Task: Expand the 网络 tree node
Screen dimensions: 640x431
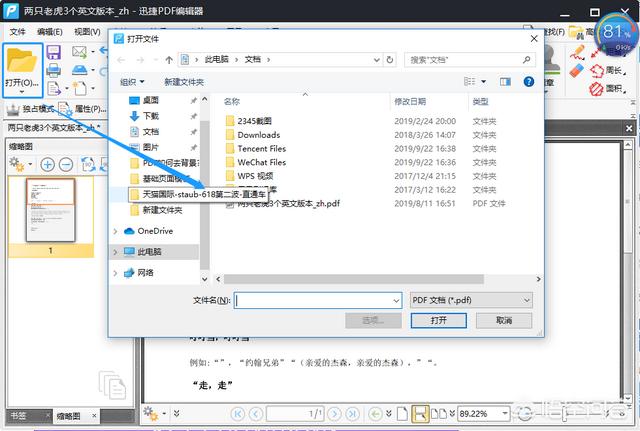Action: pyautogui.click(x=116, y=273)
